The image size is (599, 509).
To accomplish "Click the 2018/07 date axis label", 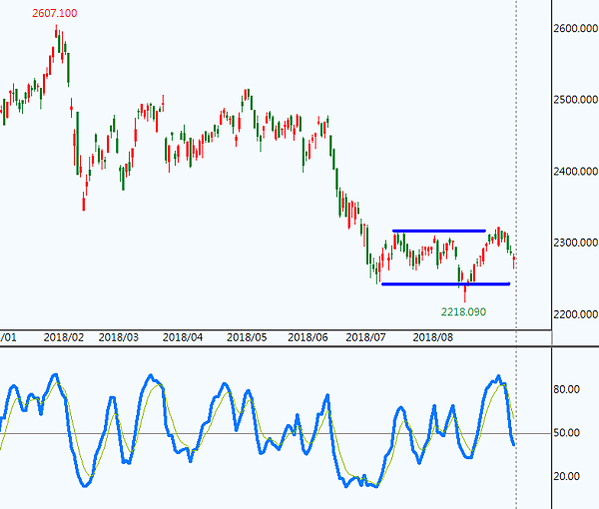I will click(x=366, y=337).
